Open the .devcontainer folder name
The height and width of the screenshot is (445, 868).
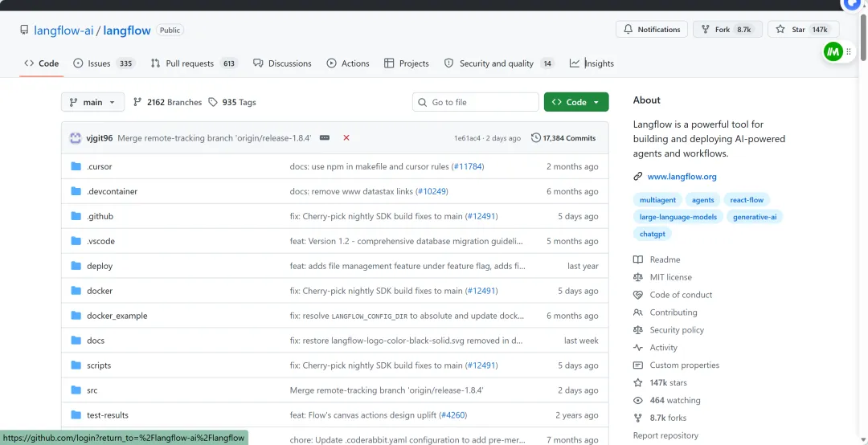112,191
